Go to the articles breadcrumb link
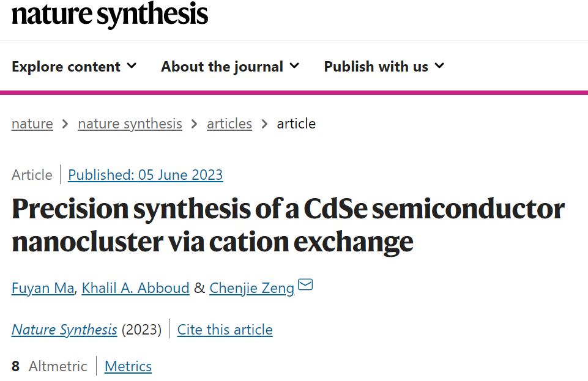This screenshot has height=381, width=588. tap(229, 124)
